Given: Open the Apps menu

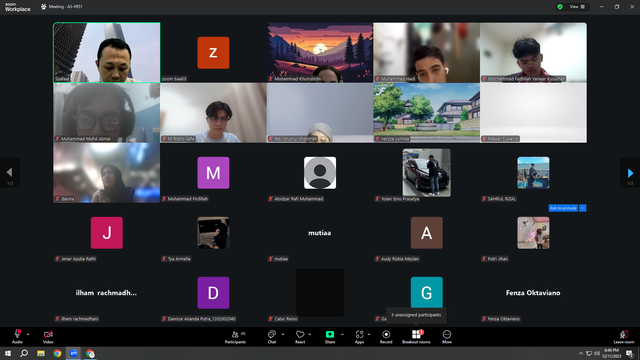Looking at the screenshot, I should [359, 337].
